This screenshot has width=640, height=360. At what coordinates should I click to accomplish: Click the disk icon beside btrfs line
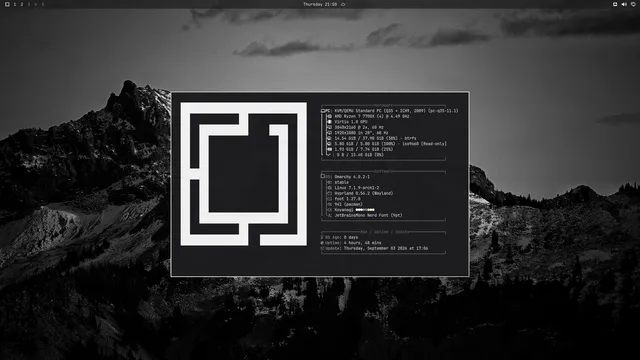pos(329,138)
